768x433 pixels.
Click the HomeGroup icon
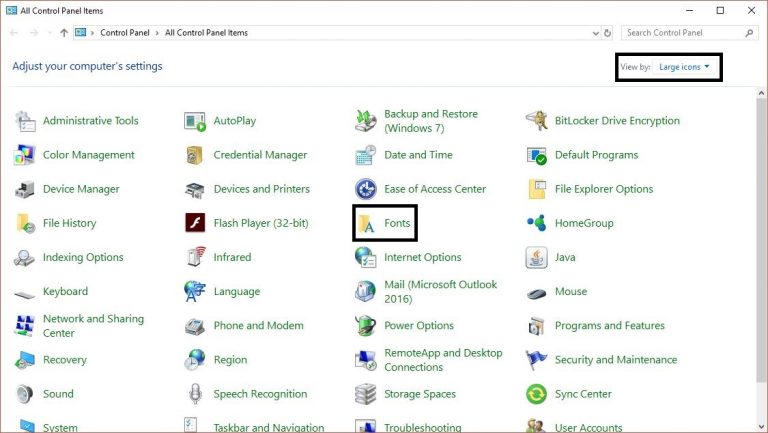536,223
